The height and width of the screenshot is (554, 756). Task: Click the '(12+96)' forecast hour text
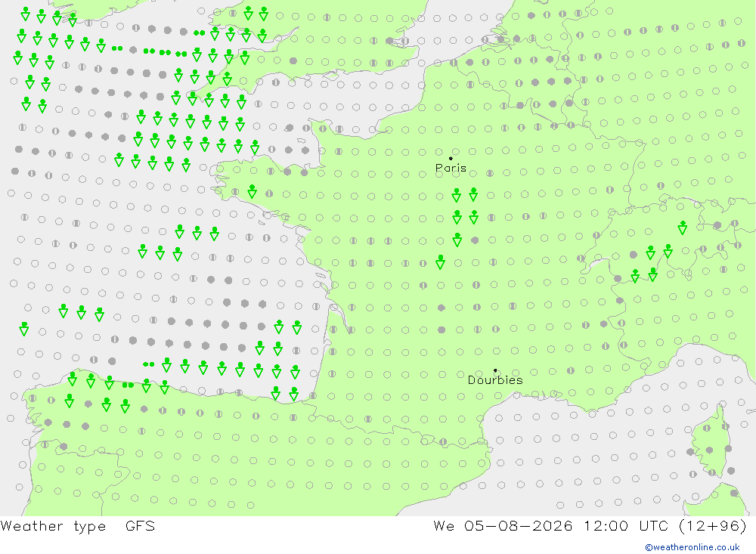pos(713,525)
